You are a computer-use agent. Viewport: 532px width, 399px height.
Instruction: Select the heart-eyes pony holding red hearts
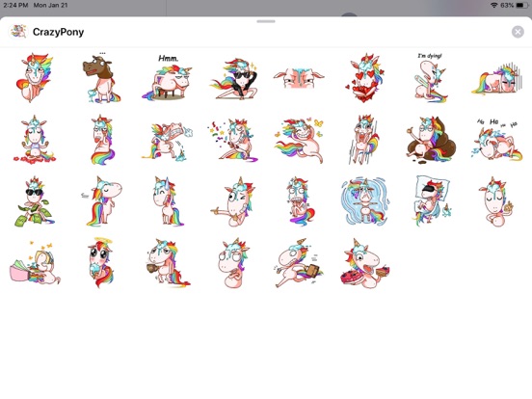(x=365, y=78)
